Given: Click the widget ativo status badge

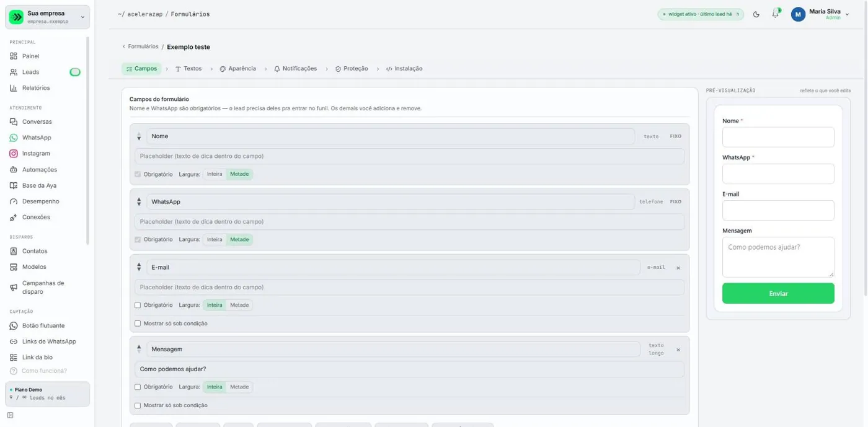Looking at the screenshot, I should pyautogui.click(x=701, y=14).
